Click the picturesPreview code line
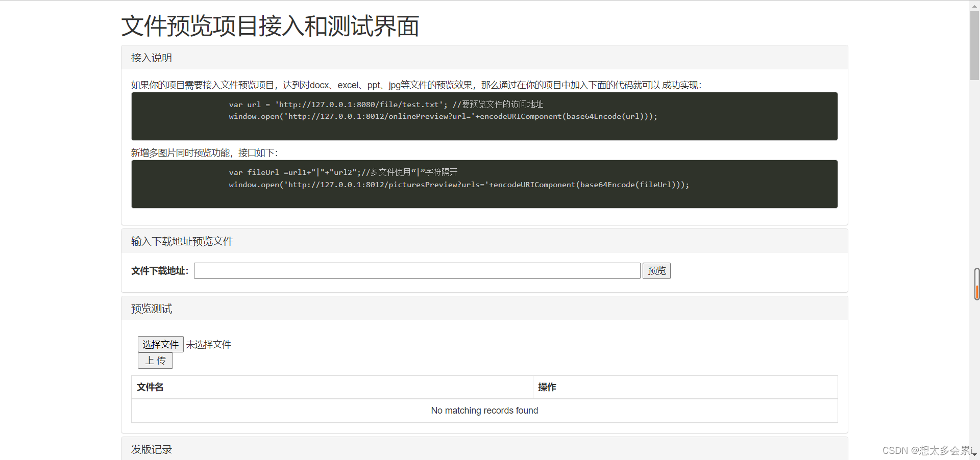980x460 pixels. pos(459,185)
